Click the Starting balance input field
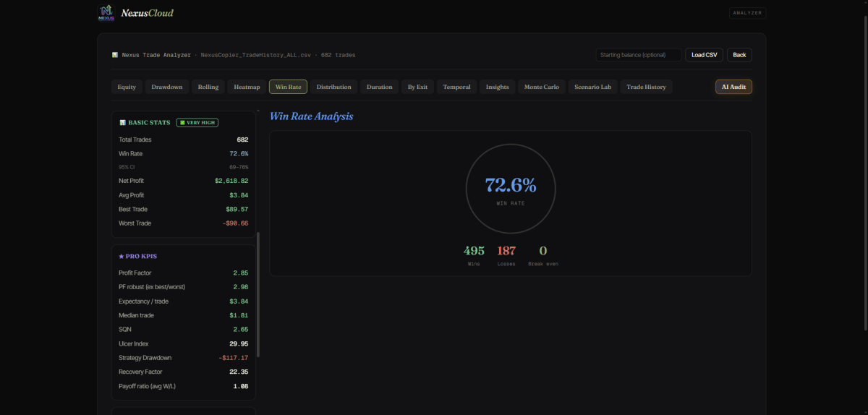Image resolution: width=868 pixels, height=415 pixels. [638, 55]
